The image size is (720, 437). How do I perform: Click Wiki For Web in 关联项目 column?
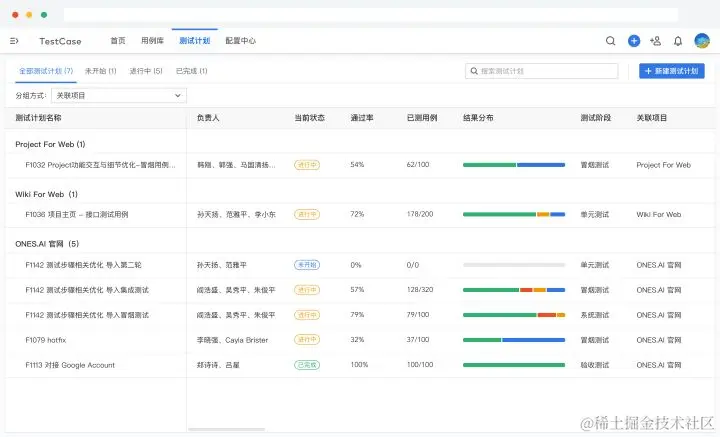658,214
